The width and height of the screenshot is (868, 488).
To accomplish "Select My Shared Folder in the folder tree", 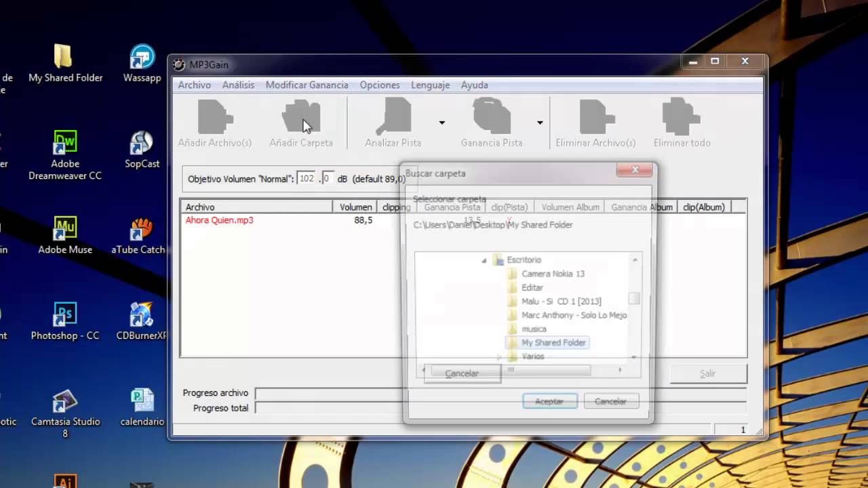I will tap(553, 343).
